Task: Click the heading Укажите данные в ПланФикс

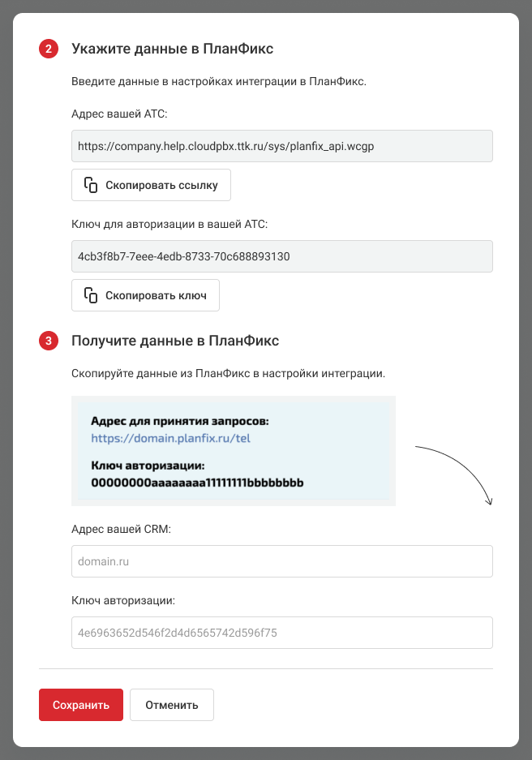Action: pyautogui.click(x=172, y=49)
